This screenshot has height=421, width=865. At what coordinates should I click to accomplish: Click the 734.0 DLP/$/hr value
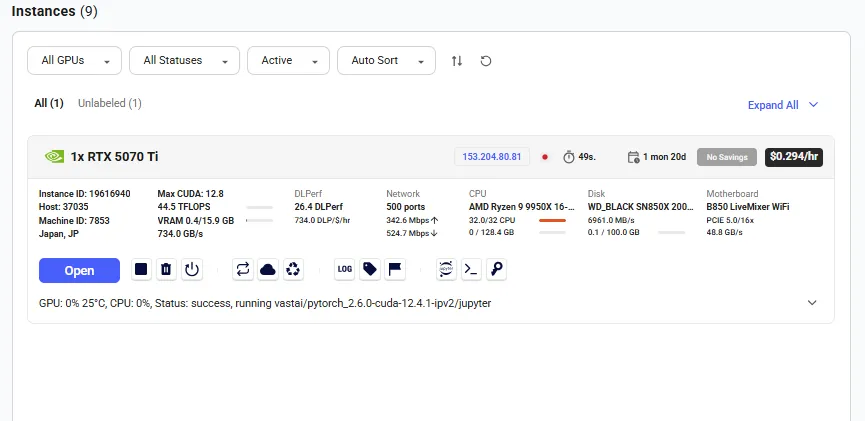[323, 220]
